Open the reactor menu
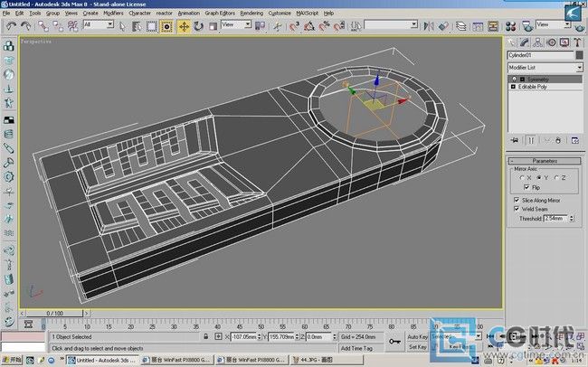588x367 pixels. 165,13
